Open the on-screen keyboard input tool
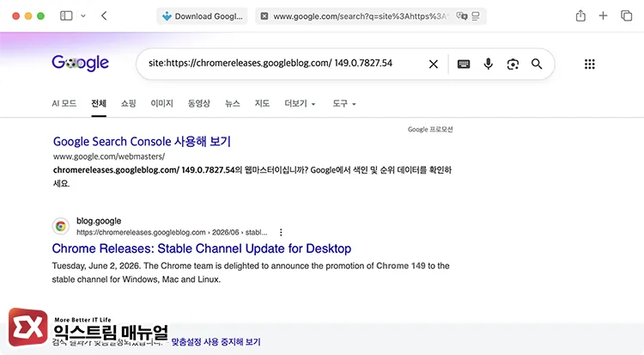 [464, 64]
